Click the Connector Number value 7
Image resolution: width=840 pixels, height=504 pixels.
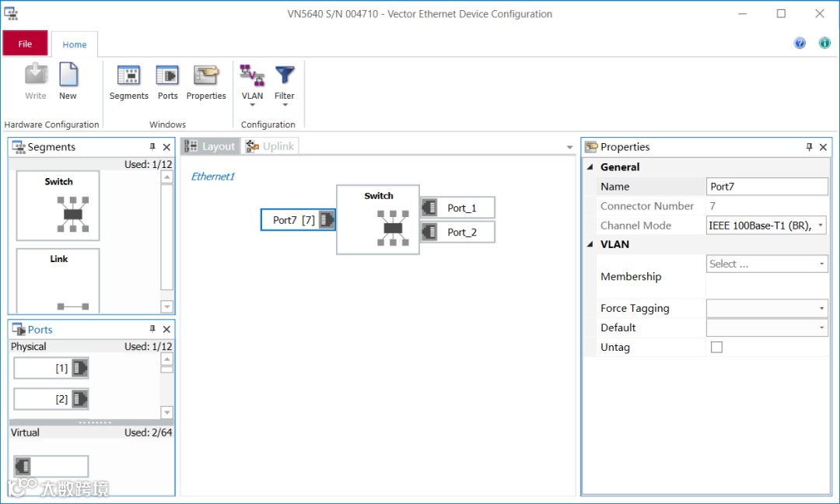712,205
